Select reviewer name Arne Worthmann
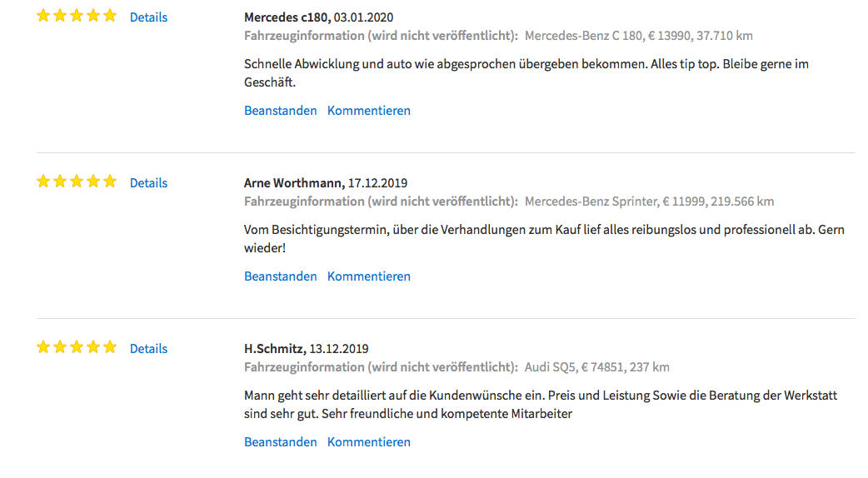This screenshot has width=868, height=478. [294, 182]
